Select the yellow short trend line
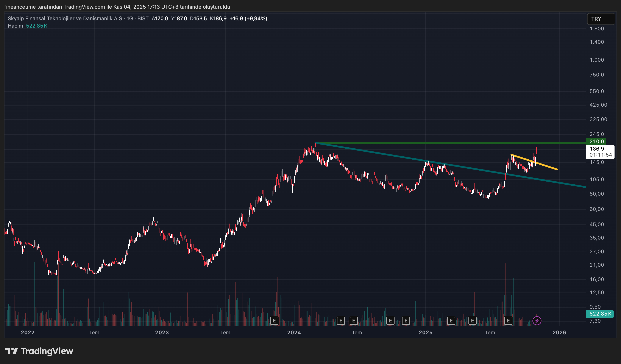 coord(546,166)
